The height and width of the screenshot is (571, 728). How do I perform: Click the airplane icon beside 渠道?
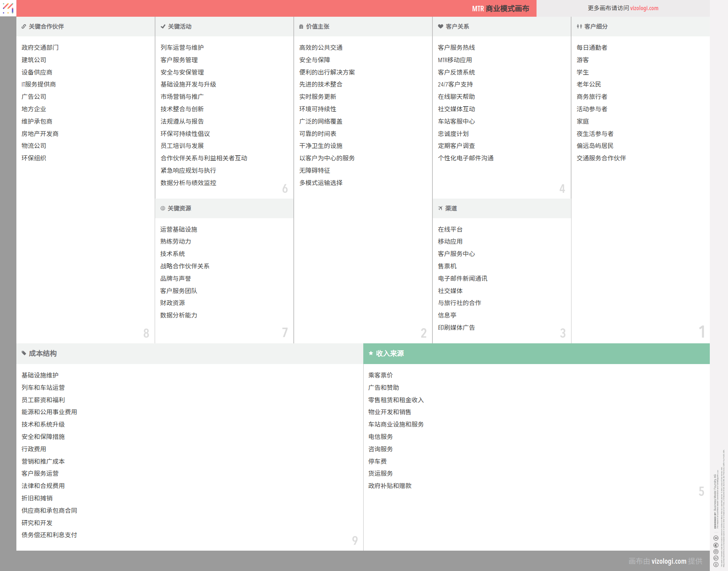[x=440, y=208]
